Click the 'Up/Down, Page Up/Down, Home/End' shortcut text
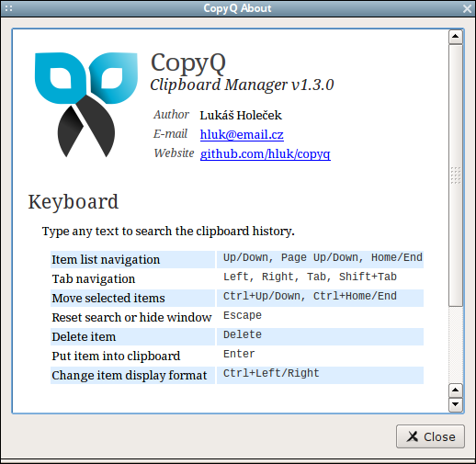The height and width of the screenshot is (464, 476). [323, 257]
